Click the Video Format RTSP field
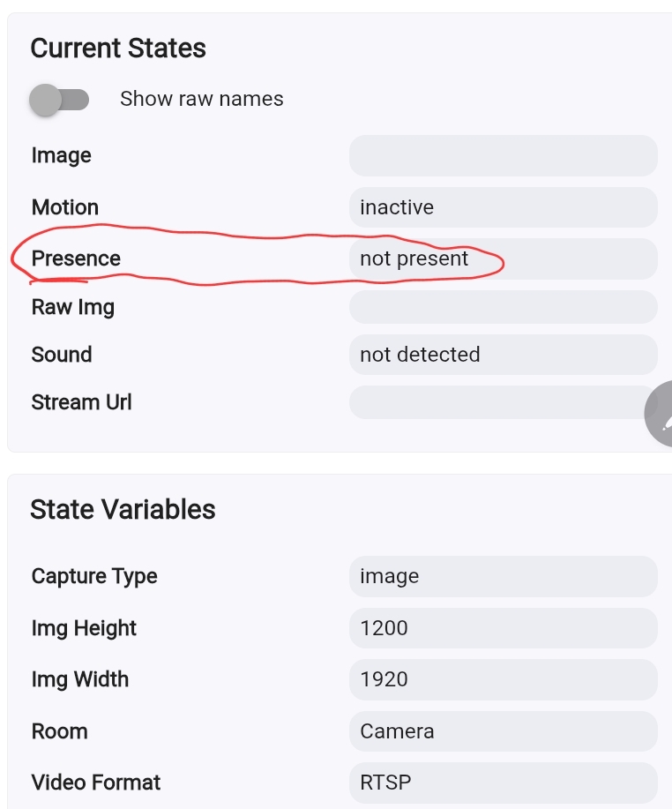Image resolution: width=672 pixels, height=809 pixels. pyautogui.click(x=503, y=783)
